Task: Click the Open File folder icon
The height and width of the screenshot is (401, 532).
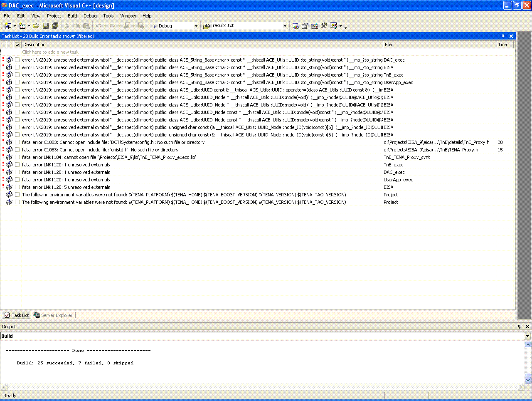Action: [x=36, y=26]
